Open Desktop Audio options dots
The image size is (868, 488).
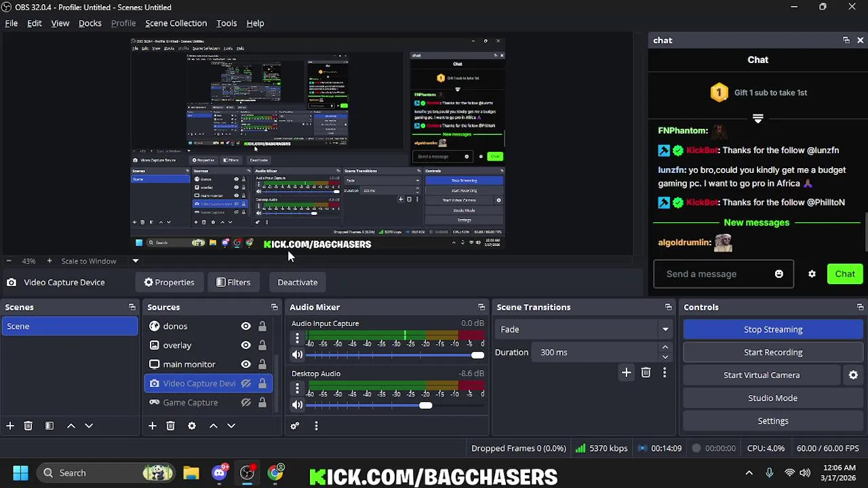297,388
